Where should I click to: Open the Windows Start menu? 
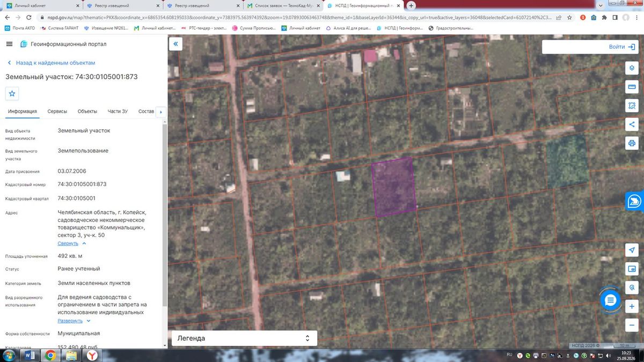(9, 355)
